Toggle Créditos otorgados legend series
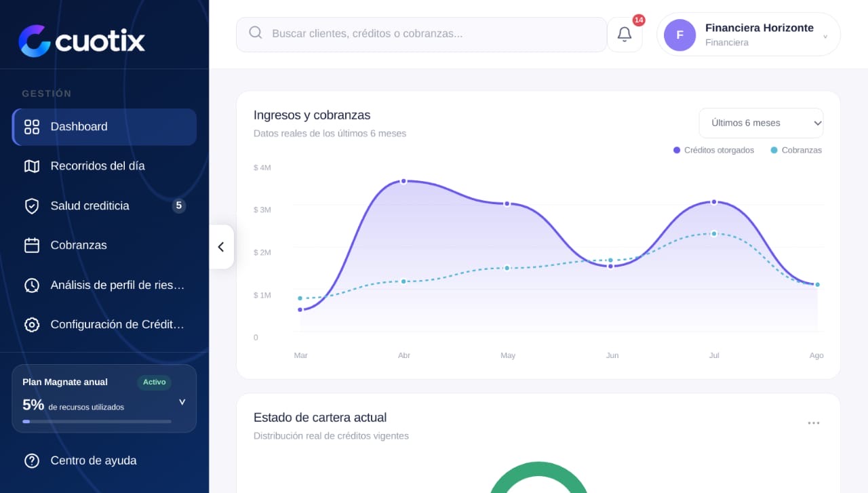 click(x=713, y=151)
